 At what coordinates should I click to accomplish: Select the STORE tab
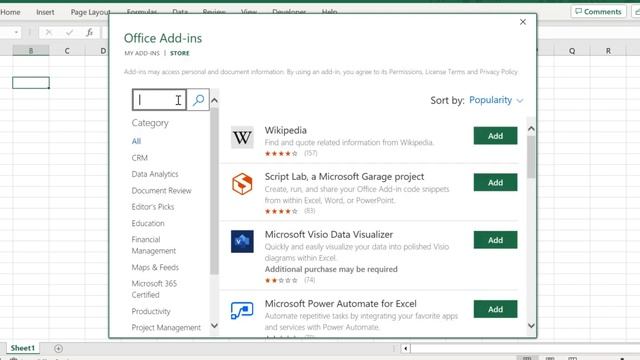[x=180, y=53]
